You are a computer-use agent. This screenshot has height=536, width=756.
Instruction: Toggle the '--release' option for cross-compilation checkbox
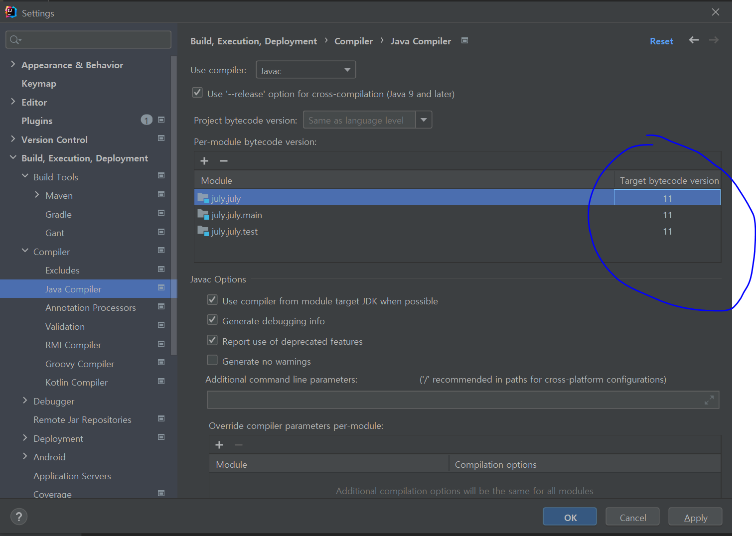tap(197, 93)
